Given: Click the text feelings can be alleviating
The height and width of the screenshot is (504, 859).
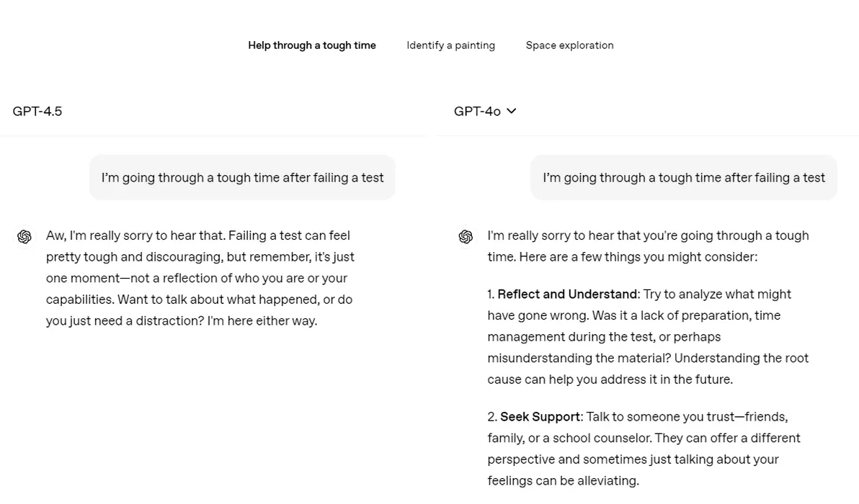Looking at the screenshot, I should (x=563, y=480).
